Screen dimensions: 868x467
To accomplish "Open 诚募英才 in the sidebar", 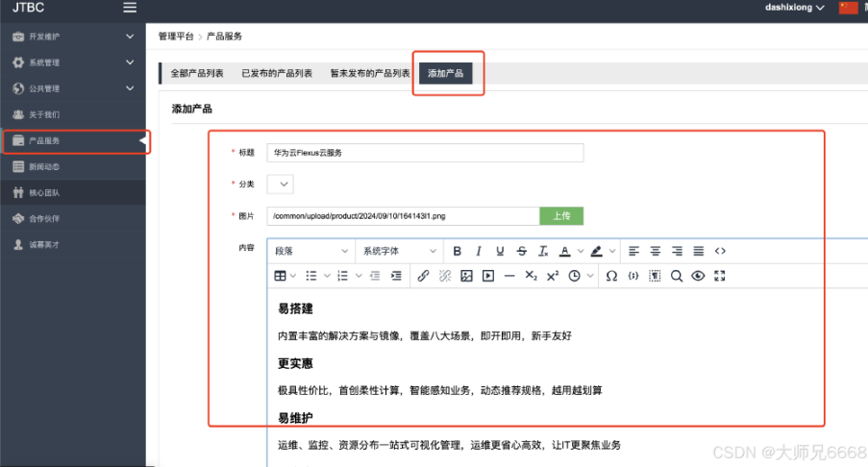I will tap(73, 245).
